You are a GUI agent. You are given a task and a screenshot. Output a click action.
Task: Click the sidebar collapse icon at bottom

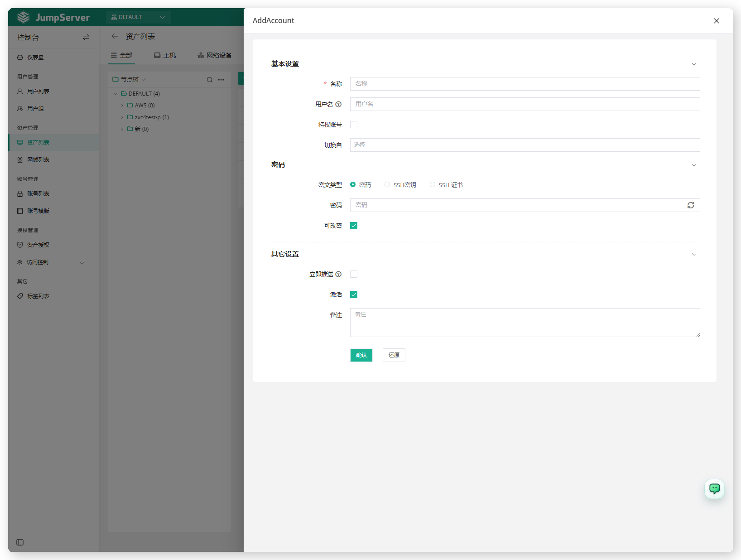pyautogui.click(x=20, y=542)
